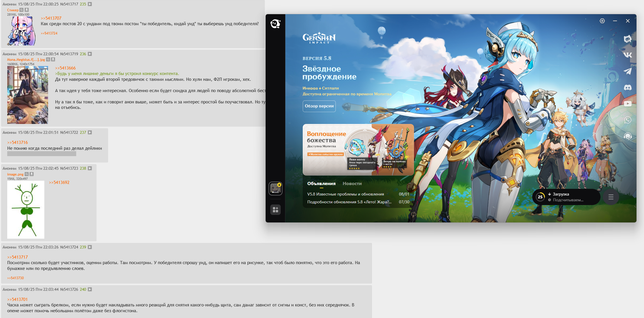The image size is (644, 318).
Task: Open the all games grid icon
Action: [x=275, y=209]
